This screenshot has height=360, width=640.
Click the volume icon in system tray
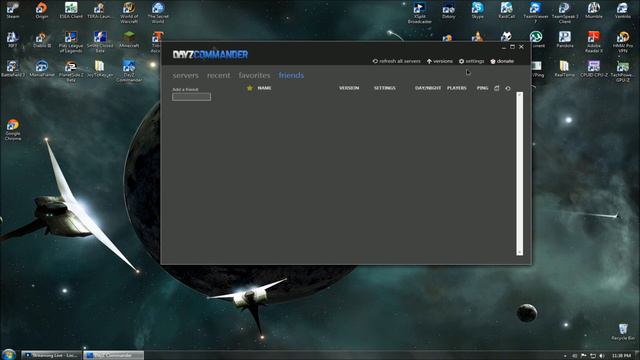602,356
